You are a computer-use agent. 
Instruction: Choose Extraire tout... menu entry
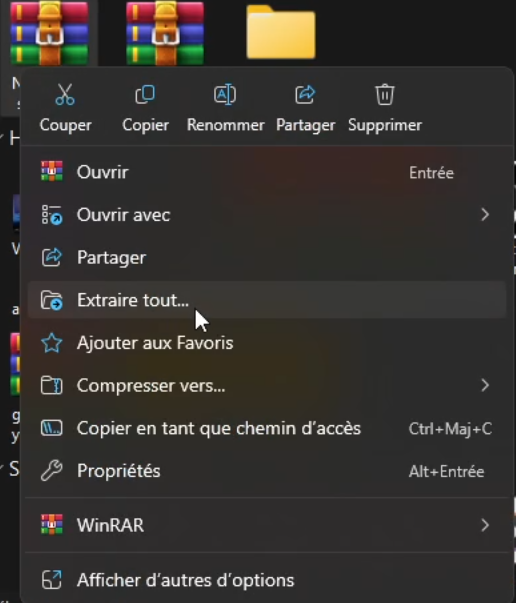tap(267, 300)
